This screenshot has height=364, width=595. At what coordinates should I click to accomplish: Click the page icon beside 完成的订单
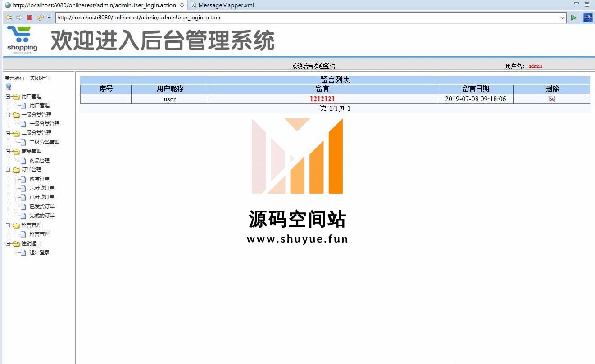[23, 216]
